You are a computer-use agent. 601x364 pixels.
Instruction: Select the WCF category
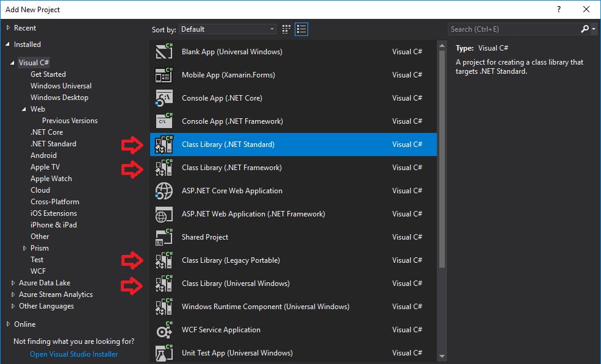point(38,271)
